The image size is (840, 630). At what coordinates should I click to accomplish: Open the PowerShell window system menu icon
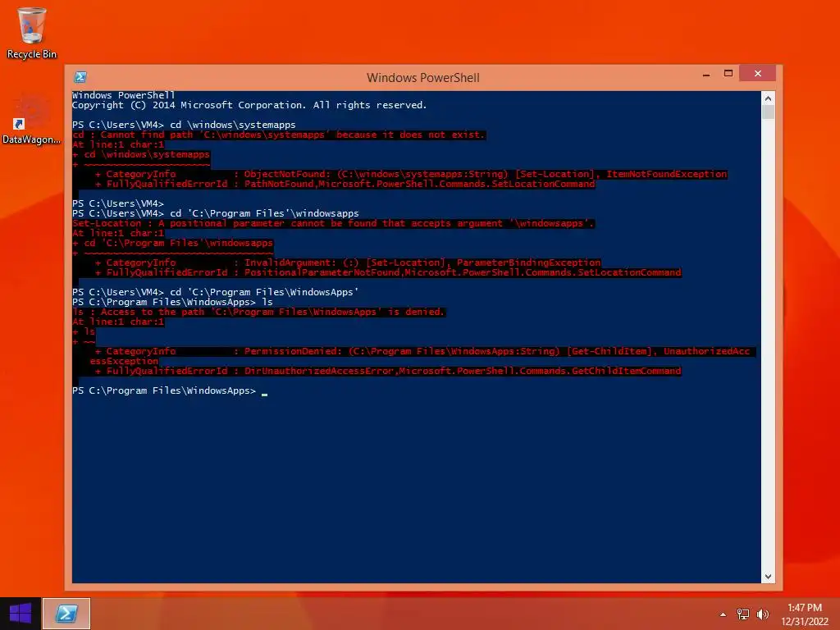(x=80, y=77)
